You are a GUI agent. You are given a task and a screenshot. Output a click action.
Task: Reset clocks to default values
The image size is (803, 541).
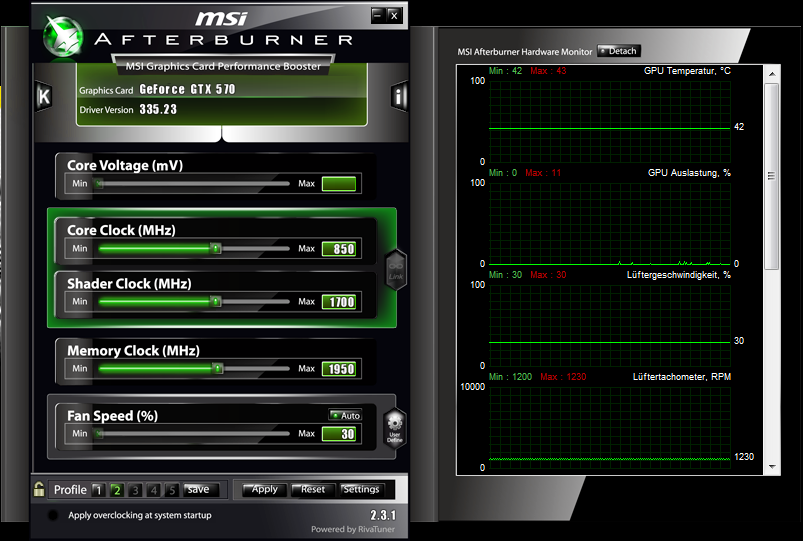(x=312, y=490)
